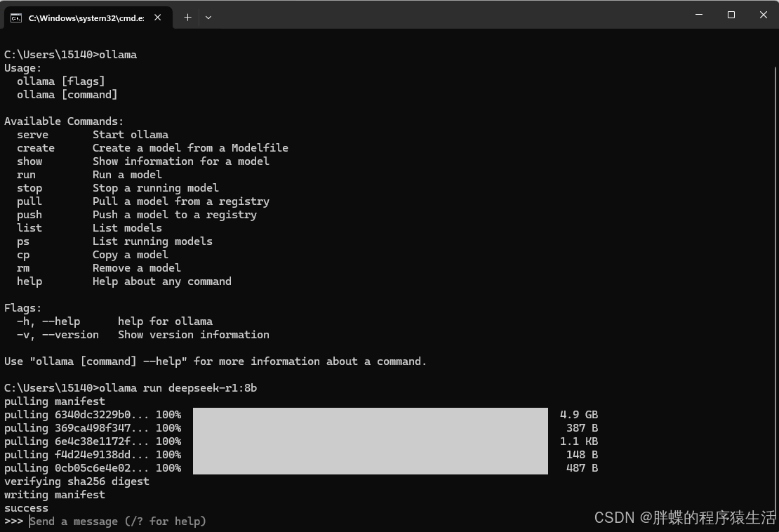Close the terminal window
Screen dimensions: 779x532
coord(763,15)
